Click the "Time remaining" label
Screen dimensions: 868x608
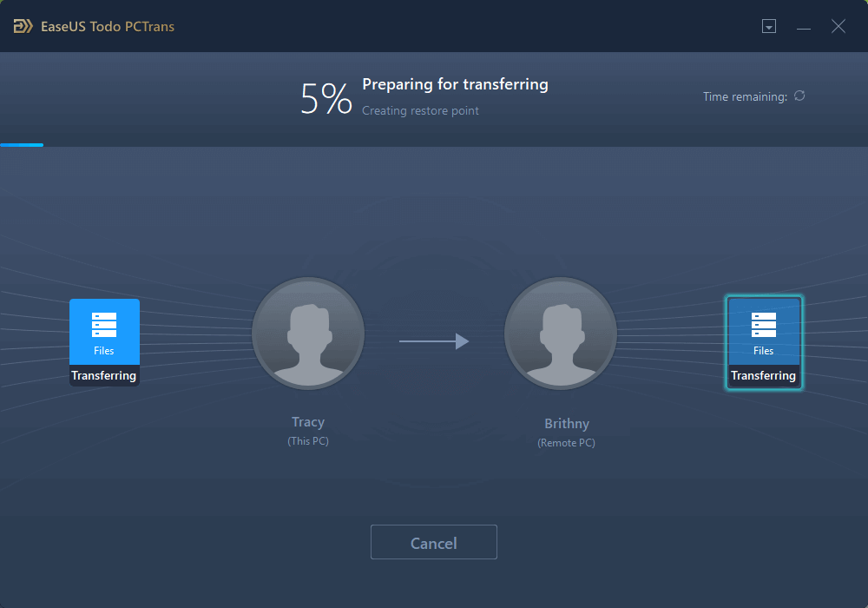coord(745,96)
